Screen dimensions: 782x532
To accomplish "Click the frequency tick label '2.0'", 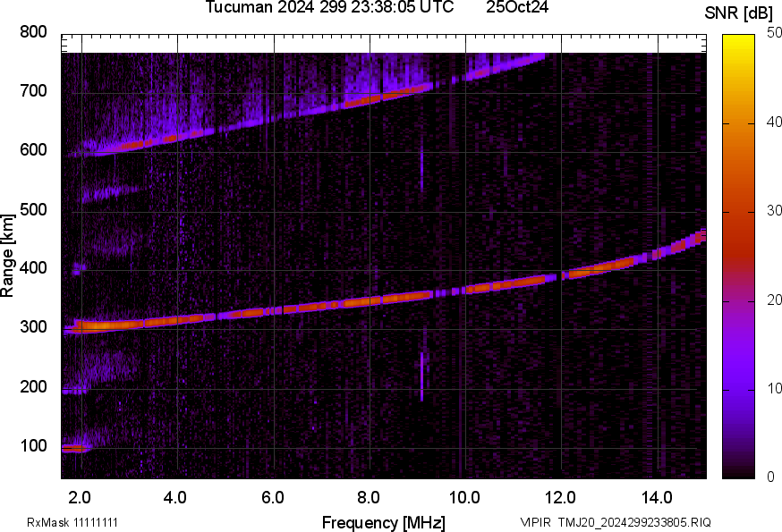I will [x=80, y=498].
